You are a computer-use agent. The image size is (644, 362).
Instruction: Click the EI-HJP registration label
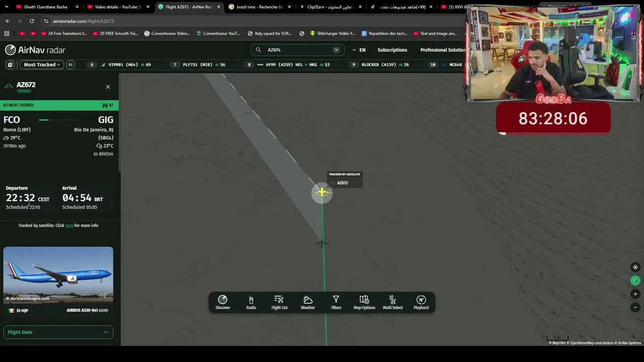point(22,310)
